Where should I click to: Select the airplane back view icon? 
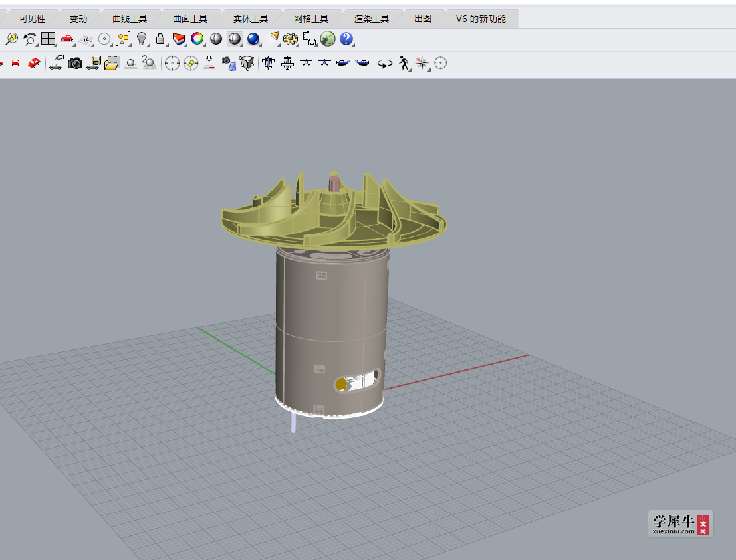click(324, 62)
